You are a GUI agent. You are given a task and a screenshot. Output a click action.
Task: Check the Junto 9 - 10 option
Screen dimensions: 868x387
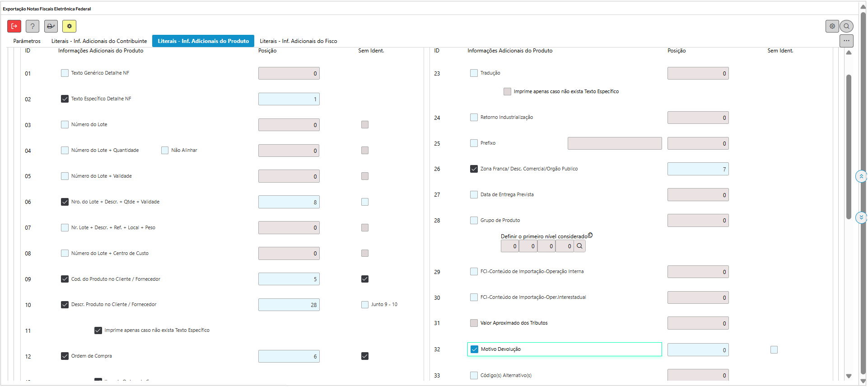coord(365,305)
